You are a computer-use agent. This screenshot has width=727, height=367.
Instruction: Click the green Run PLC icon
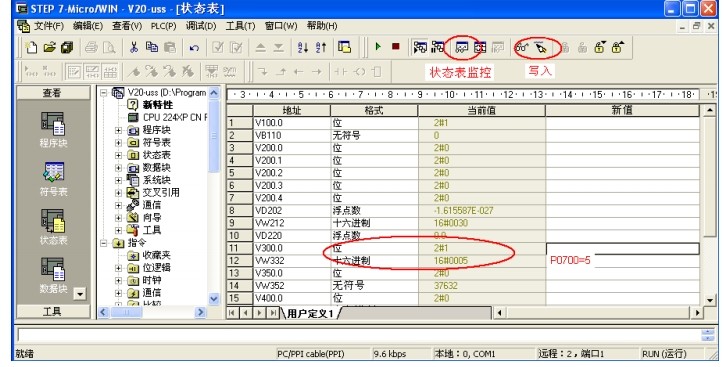[x=378, y=47]
